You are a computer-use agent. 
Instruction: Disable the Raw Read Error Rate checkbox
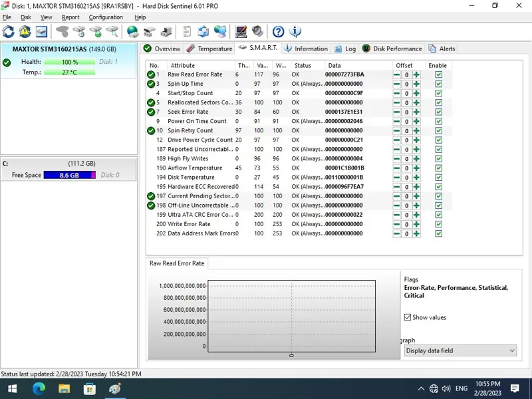coord(438,74)
